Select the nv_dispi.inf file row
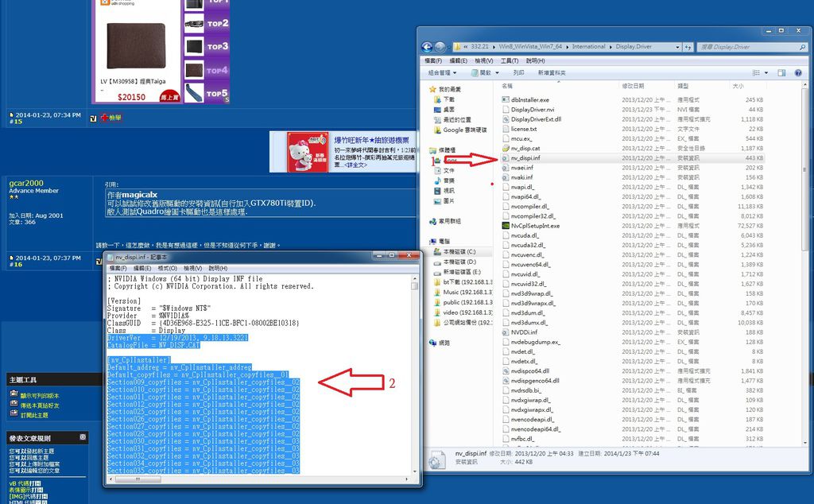The width and height of the screenshot is (814, 504). (x=632, y=157)
